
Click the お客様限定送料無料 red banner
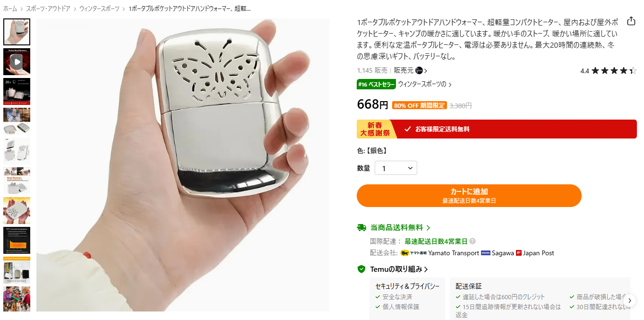click(497, 129)
